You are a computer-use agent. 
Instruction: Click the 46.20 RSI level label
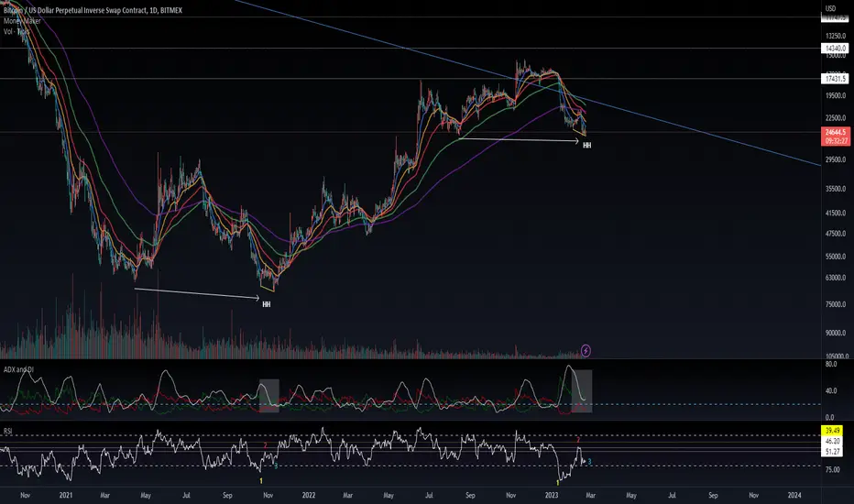[832, 441]
